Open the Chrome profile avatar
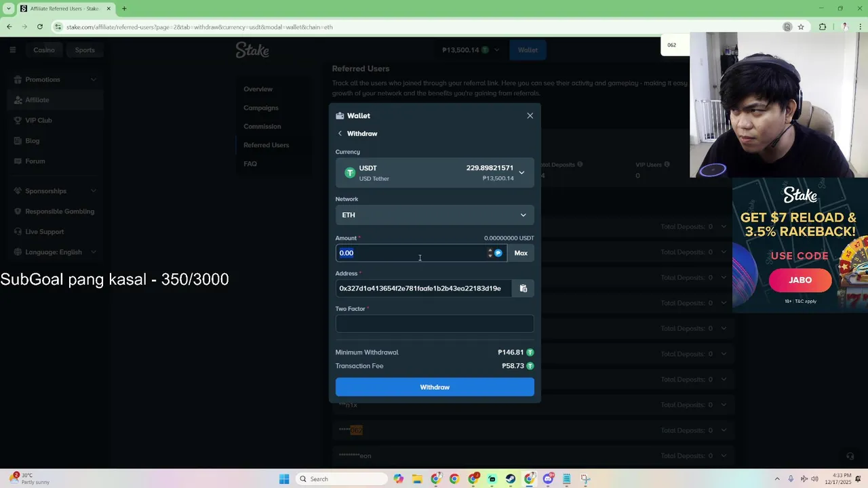868x488 pixels. (x=844, y=26)
